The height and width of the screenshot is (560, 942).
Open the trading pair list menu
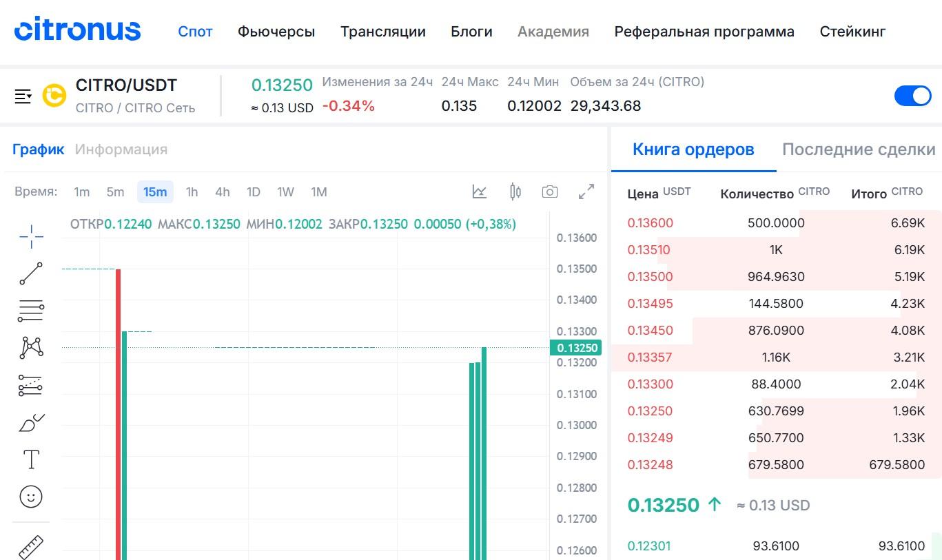coord(23,96)
